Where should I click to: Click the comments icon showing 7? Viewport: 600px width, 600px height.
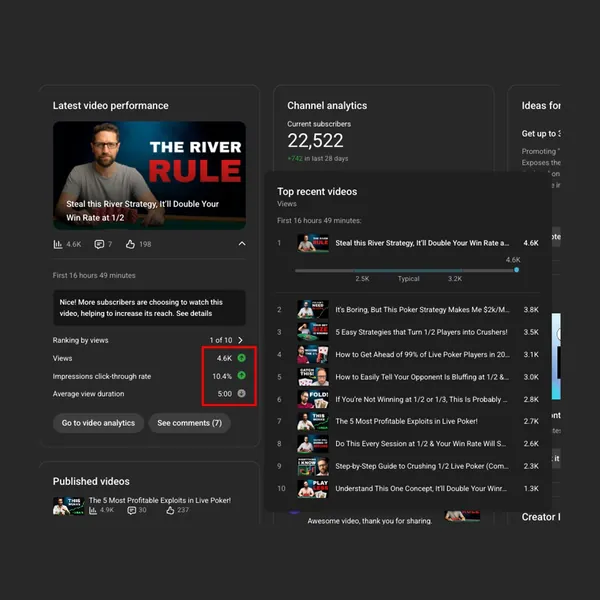99,244
